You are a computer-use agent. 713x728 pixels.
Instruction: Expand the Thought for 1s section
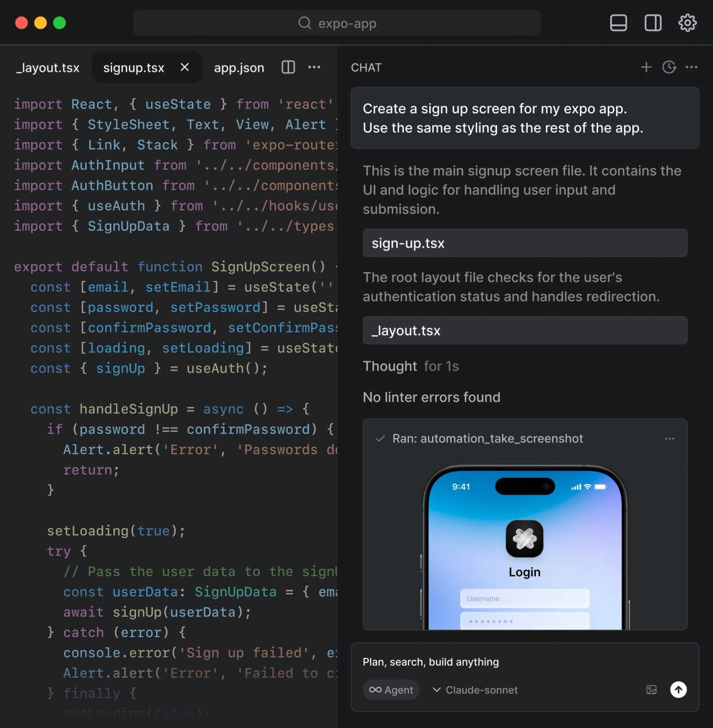pos(411,366)
